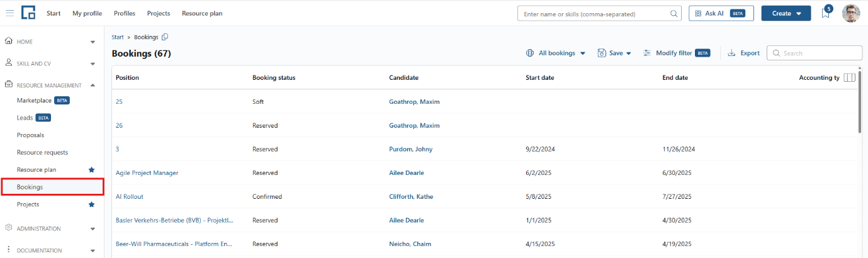This screenshot has height=258, width=868.
Task: Open the hamburger menu icon
Action: [10, 13]
